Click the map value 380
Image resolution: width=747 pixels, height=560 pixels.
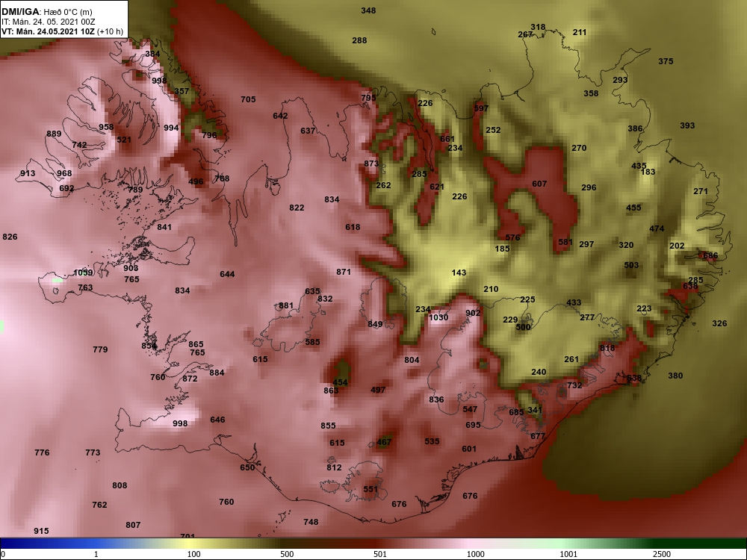[x=675, y=376]
